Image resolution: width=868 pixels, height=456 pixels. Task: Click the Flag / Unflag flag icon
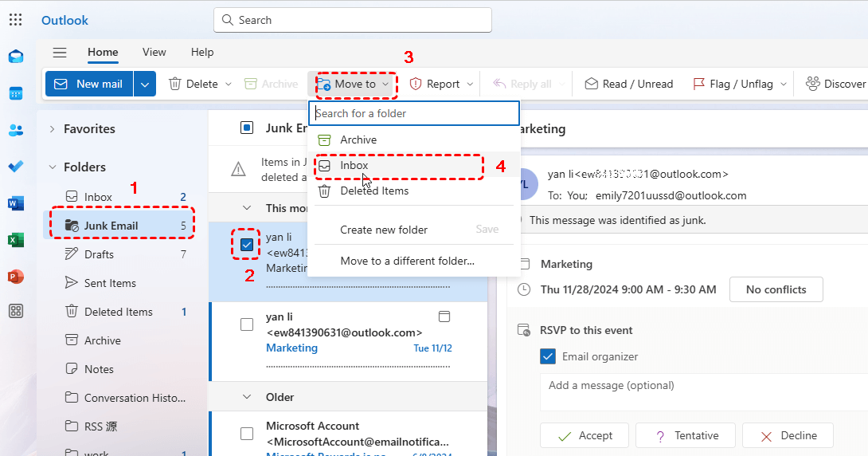tap(698, 84)
